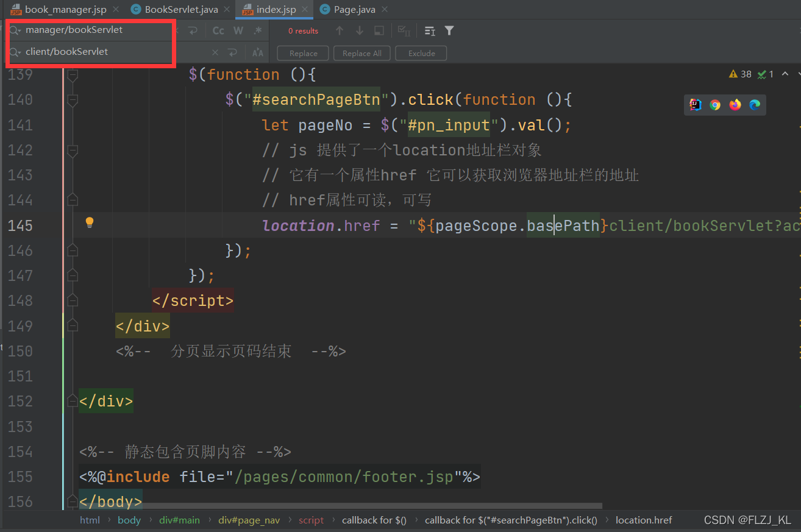Collapse fold end marker at line 144
801x532 pixels.
[73, 200]
